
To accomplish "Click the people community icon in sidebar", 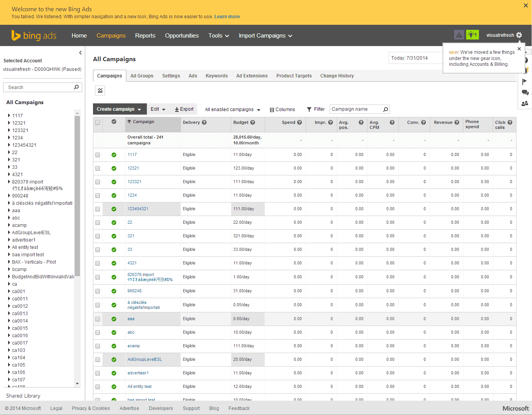I will [x=525, y=103].
